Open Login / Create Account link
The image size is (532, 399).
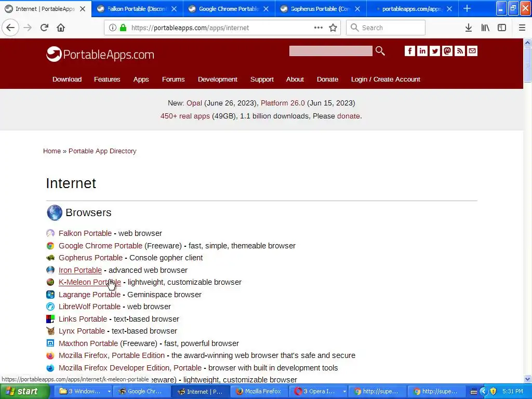(385, 79)
